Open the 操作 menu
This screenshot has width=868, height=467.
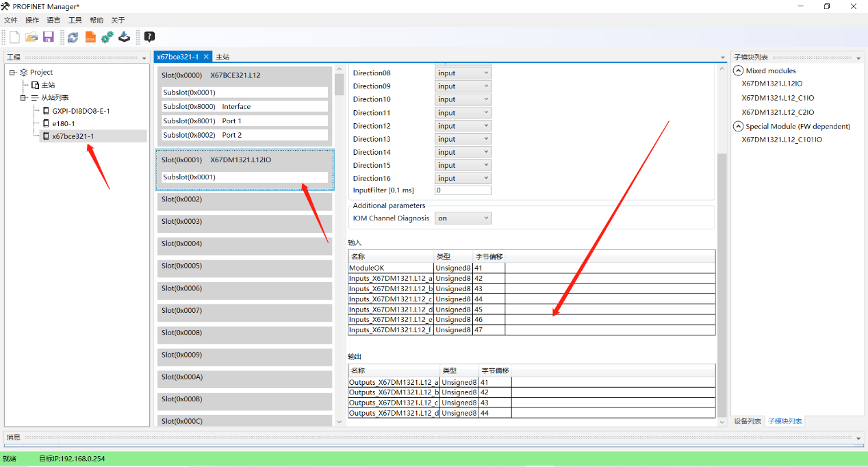32,20
